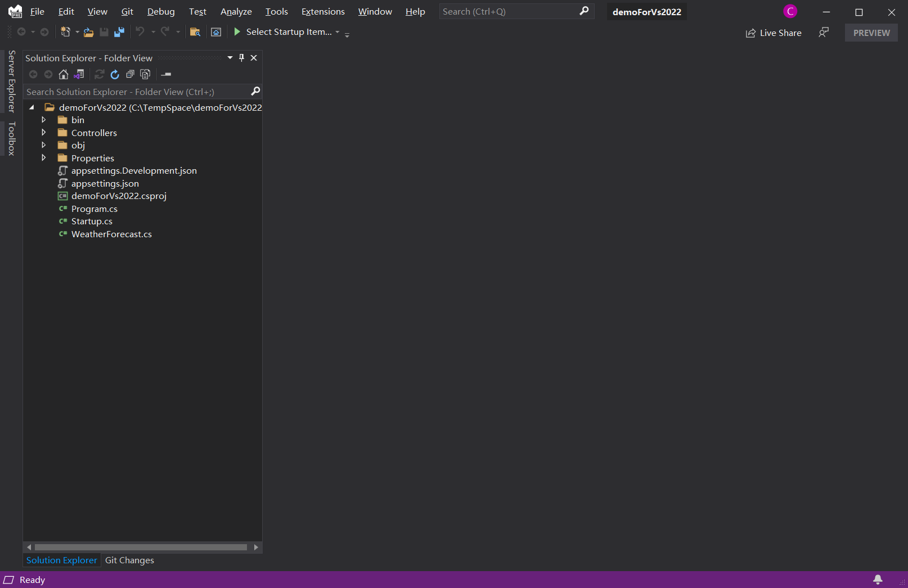The width and height of the screenshot is (908, 588).
Task: Open the Tools menu
Action: click(277, 11)
